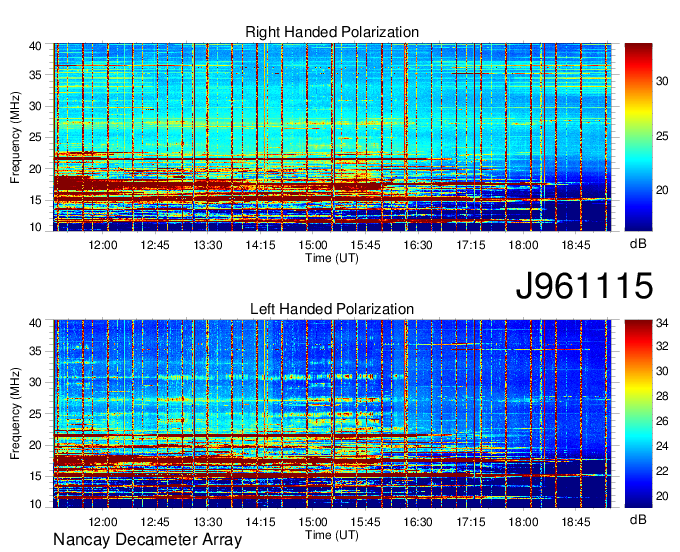This screenshot has height=552, width=680.
Task: Click the 20 MHz tick on the upper frequency axis
Action: pos(35,169)
